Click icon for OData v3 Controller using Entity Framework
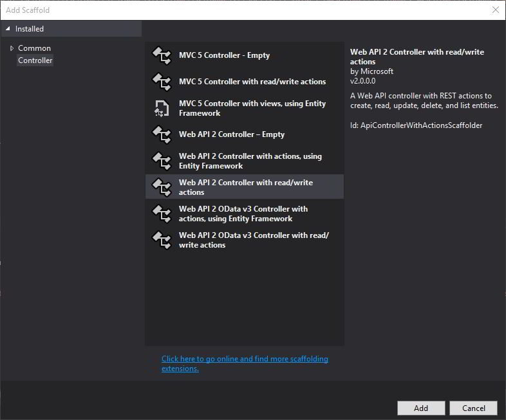Screen dimensions: 506x420 (162, 214)
